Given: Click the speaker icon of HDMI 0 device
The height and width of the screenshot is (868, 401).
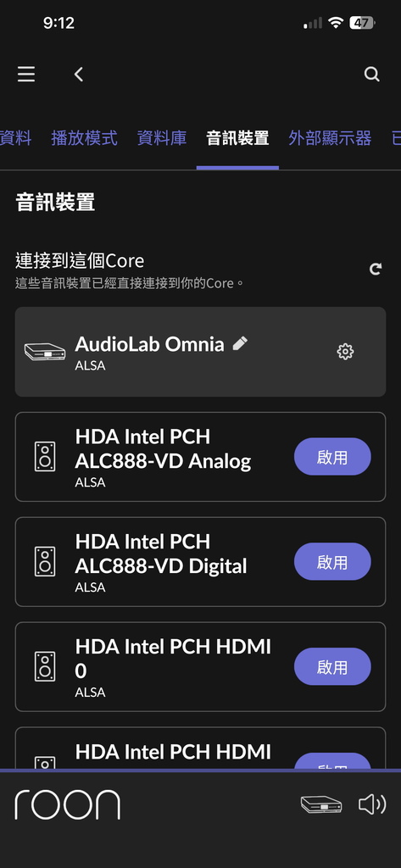Looking at the screenshot, I should (45, 666).
